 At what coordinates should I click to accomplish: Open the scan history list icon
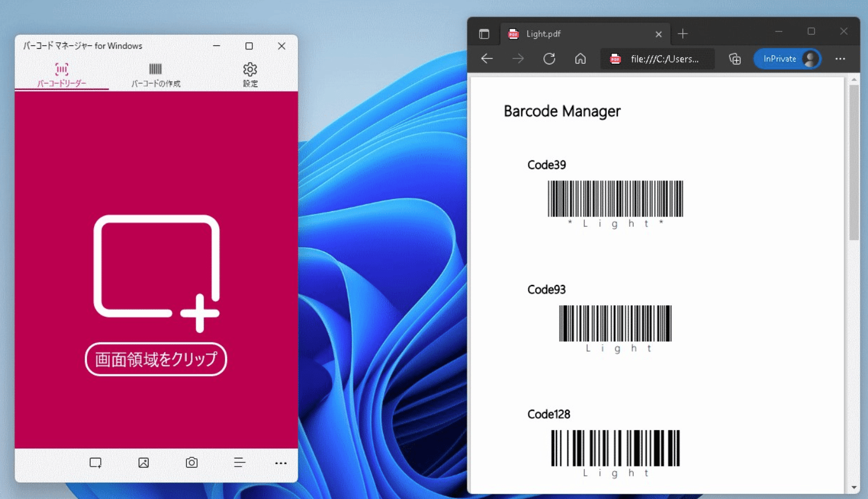pos(239,462)
